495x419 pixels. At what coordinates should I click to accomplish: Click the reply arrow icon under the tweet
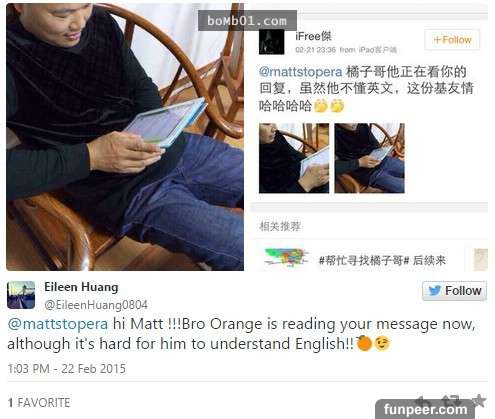point(423,400)
